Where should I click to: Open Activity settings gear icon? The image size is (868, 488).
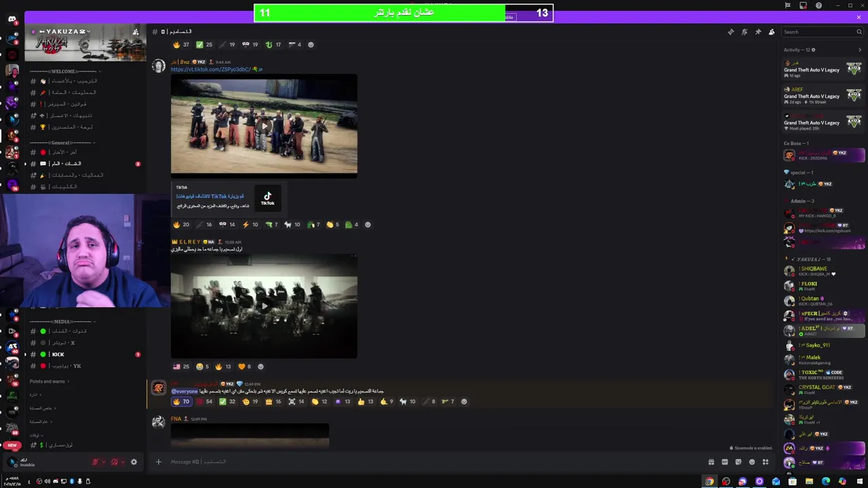coord(813,49)
